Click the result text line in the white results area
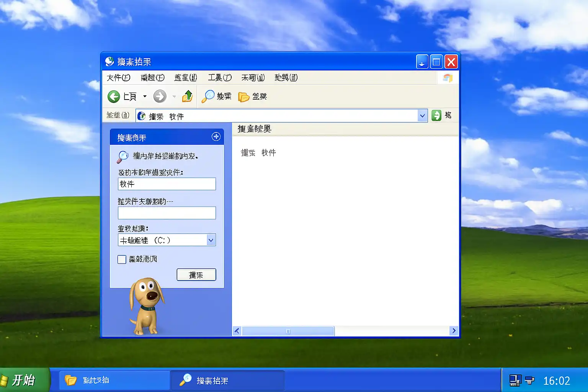The width and height of the screenshot is (588, 392). [x=258, y=153]
